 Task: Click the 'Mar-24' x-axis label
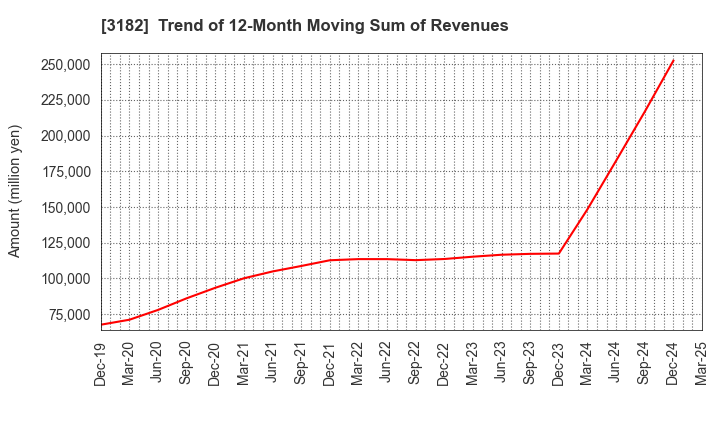586,364
